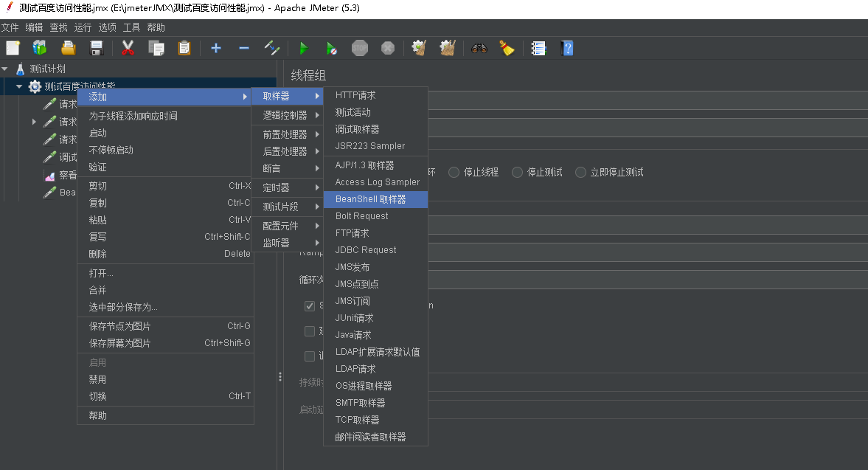The image size is (868, 470).
Task: Open the 文件 menu
Action: coord(10,28)
